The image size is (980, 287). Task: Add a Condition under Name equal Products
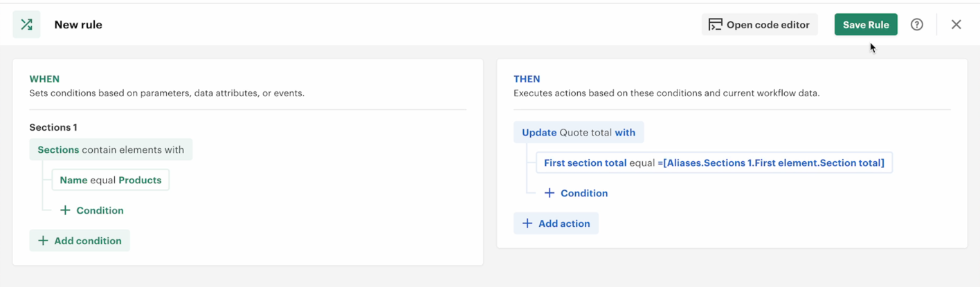[91, 210]
